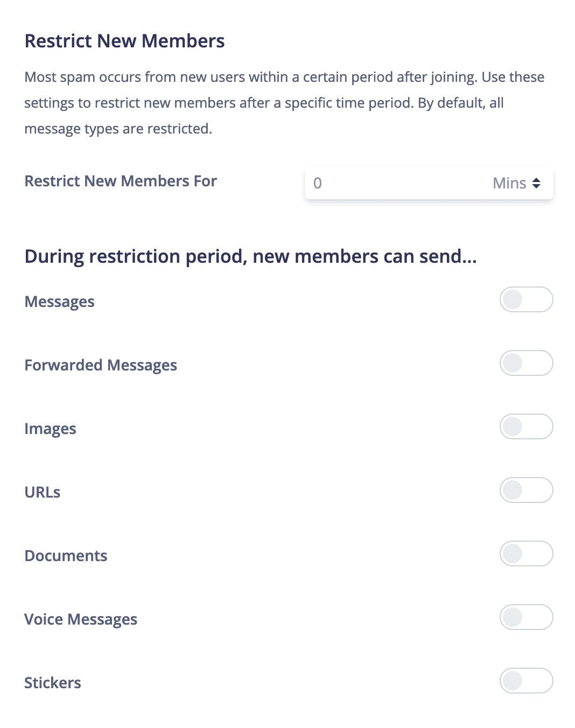Click the Stickers label text
The width and height of the screenshot is (575, 728).
(53, 683)
